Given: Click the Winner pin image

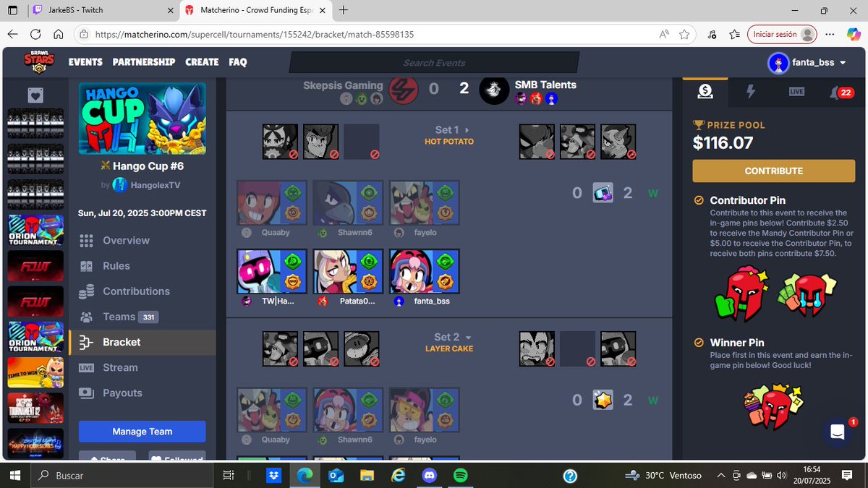Looking at the screenshot, I should (775, 406).
